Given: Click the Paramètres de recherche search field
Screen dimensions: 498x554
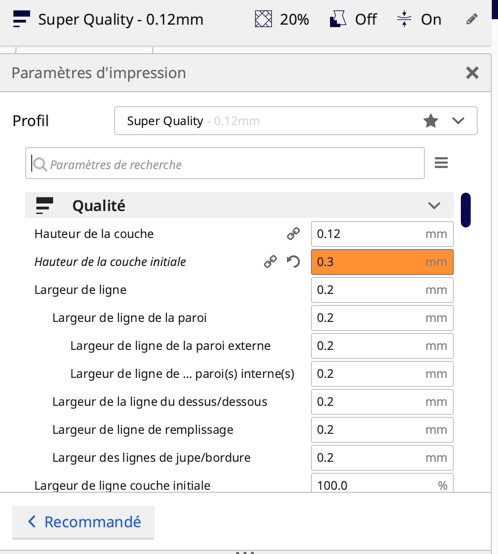Looking at the screenshot, I should tap(225, 163).
